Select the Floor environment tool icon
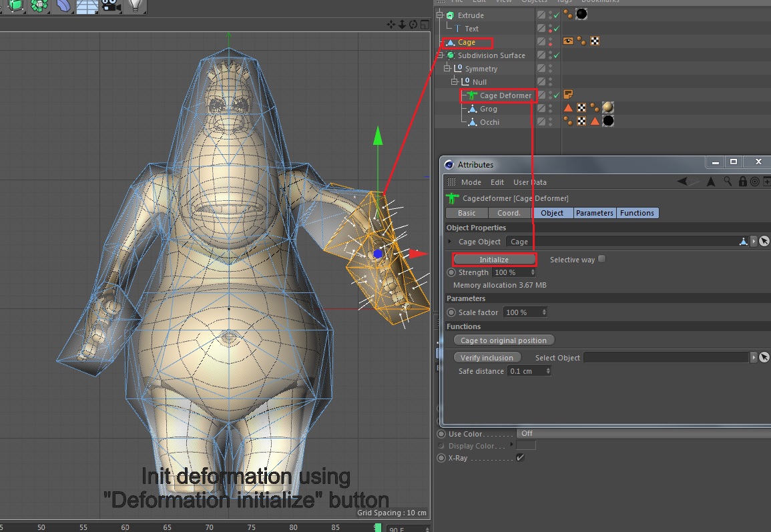Image resolution: width=771 pixels, height=532 pixels. 87,6
